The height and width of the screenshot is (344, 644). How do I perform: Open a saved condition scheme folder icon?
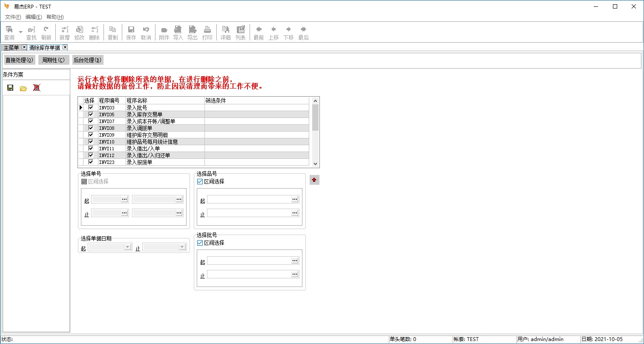(23, 88)
